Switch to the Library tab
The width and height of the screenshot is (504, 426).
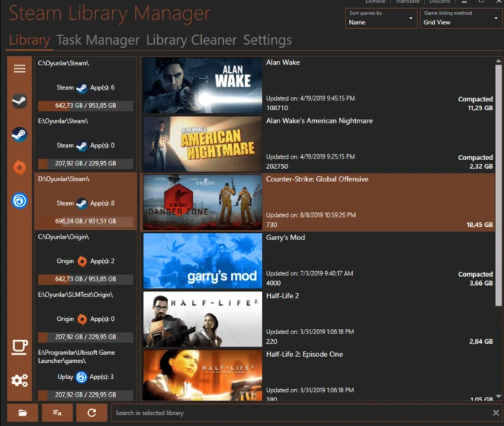tap(29, 40)
